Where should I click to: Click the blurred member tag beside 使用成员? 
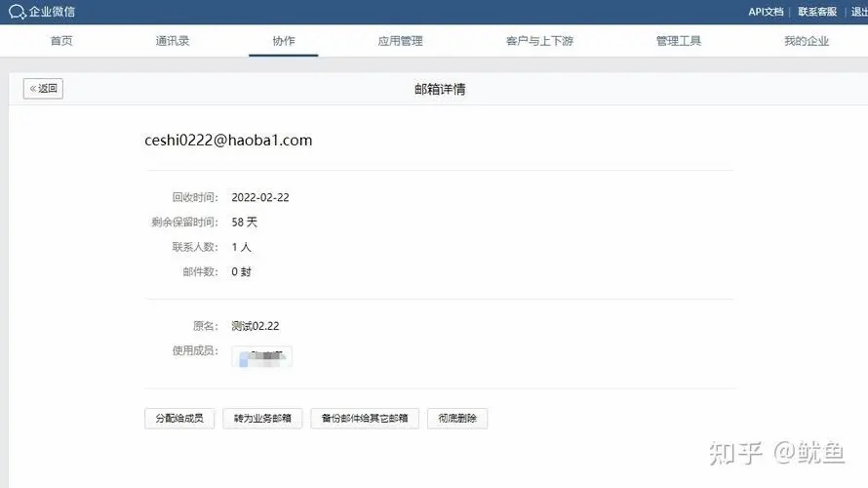[x=261, y=356]
